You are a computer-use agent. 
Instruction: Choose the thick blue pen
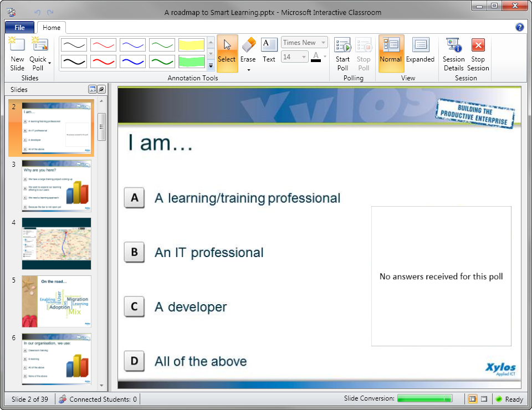[132, 61]
